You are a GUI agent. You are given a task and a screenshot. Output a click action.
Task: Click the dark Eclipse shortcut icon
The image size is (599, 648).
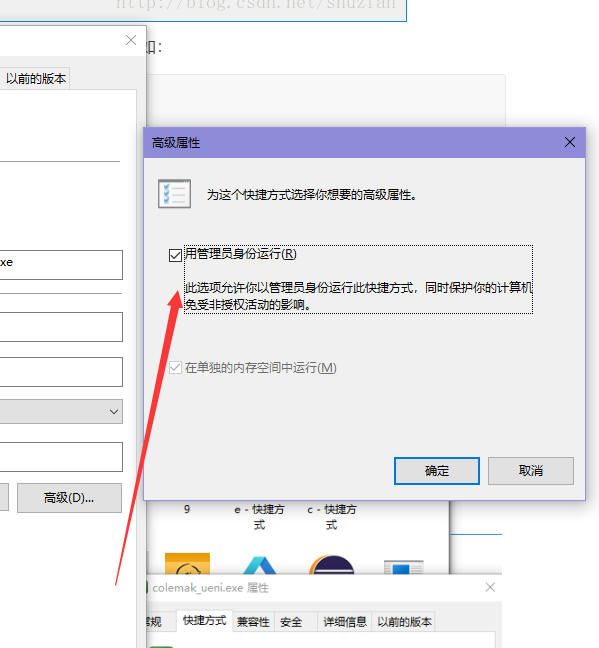332,565
